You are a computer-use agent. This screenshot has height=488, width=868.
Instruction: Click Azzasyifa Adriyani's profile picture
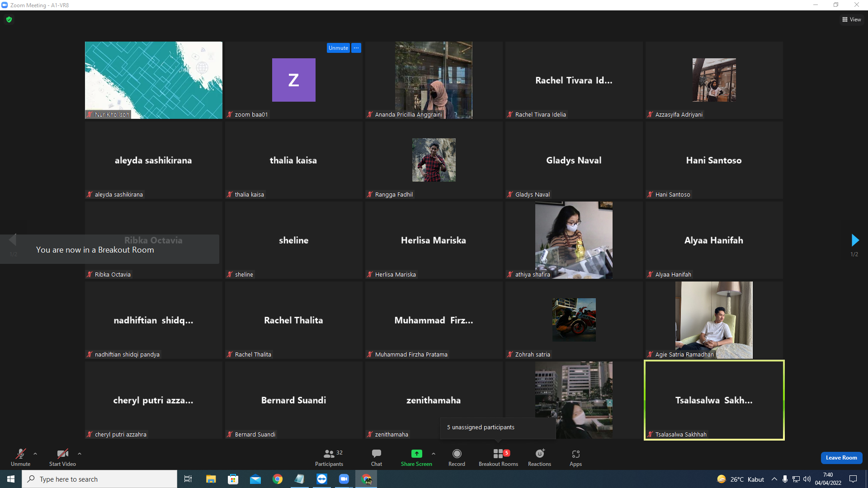point(714,80)
